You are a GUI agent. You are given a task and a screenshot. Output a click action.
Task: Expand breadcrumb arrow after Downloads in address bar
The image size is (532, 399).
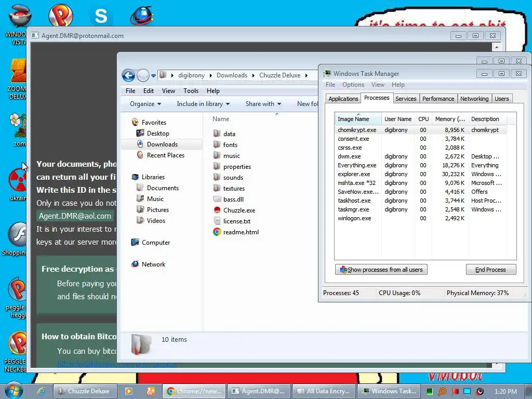(x=254, y=75)
